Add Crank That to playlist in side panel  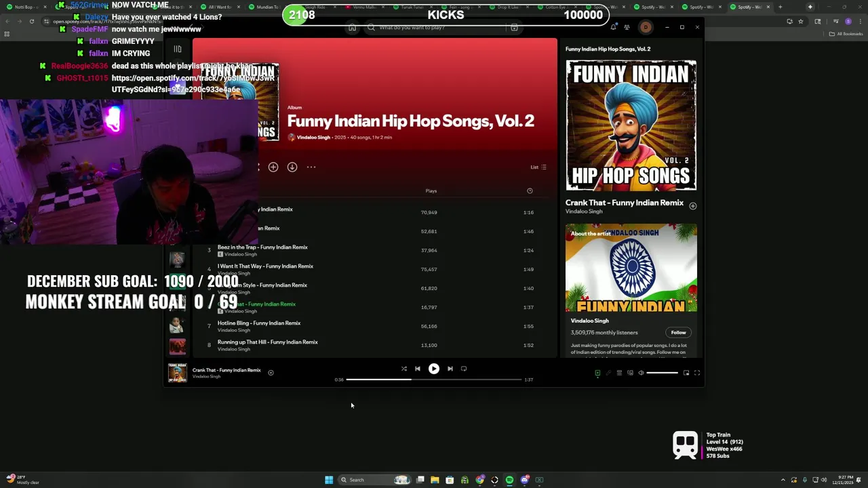(692, 206)
